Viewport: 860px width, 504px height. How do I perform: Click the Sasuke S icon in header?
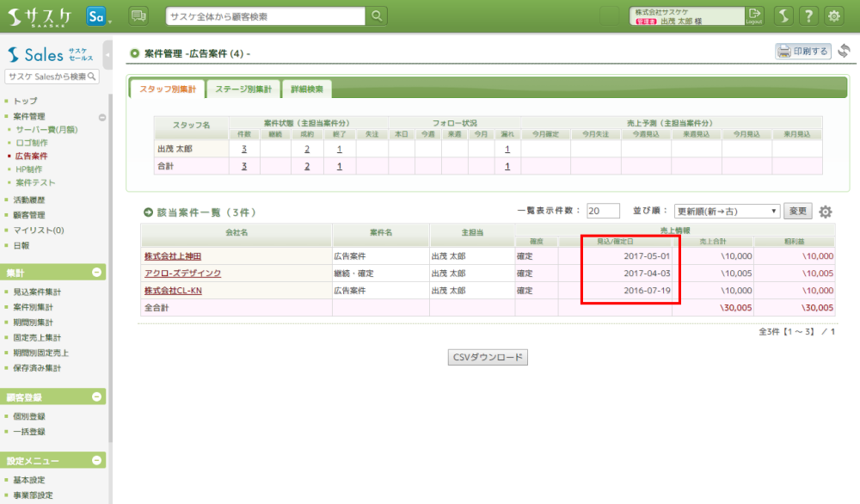[x=783, y=15]
